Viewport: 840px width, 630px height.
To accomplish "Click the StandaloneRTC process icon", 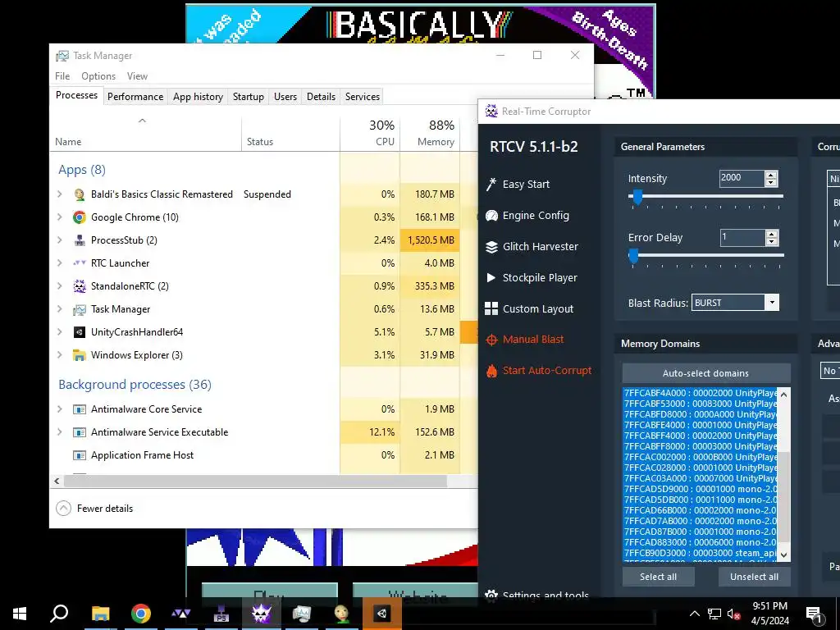I will [x=80, y=286].
